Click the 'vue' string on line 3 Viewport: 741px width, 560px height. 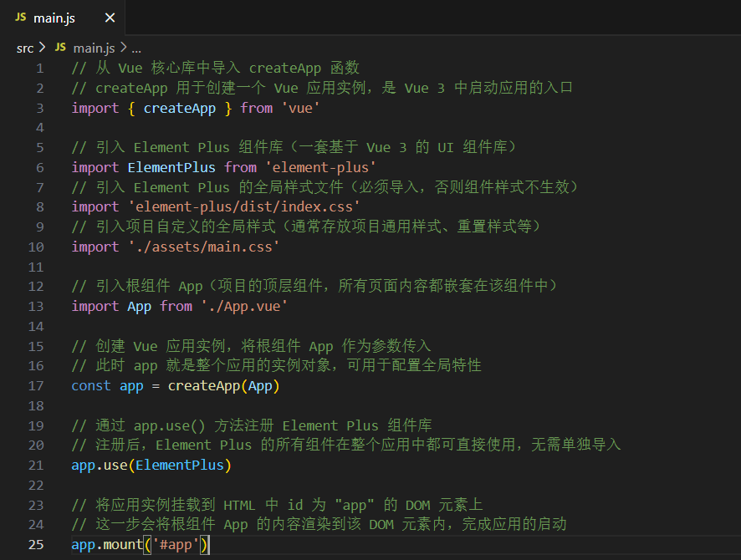click(x=300, y=108)
